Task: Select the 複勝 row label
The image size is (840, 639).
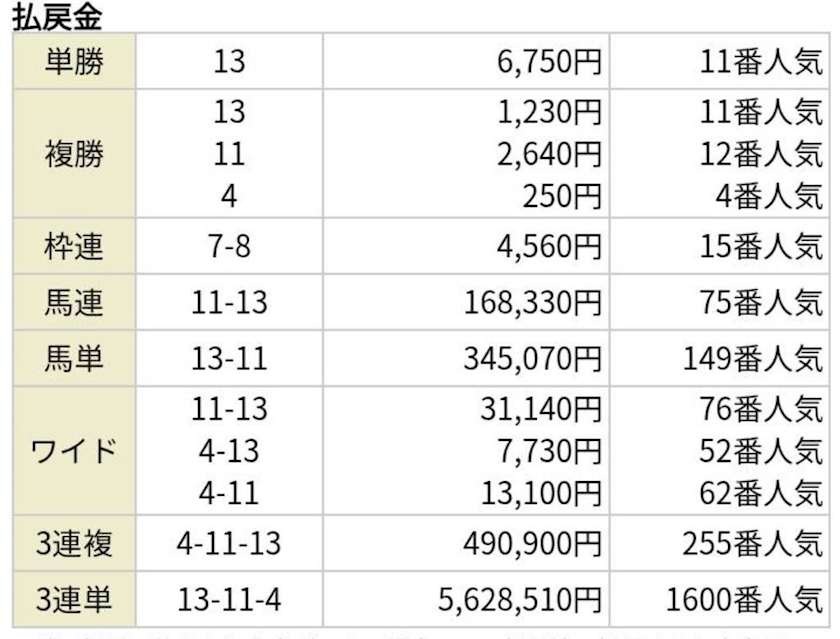Action: [x=75, y=155]
